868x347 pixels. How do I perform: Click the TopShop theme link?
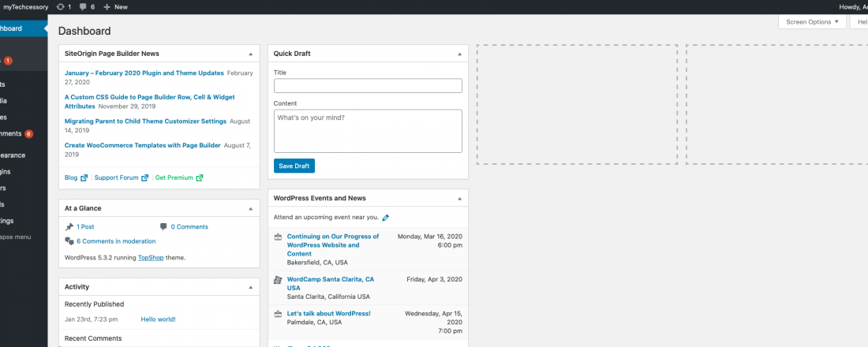coord(152,258)
